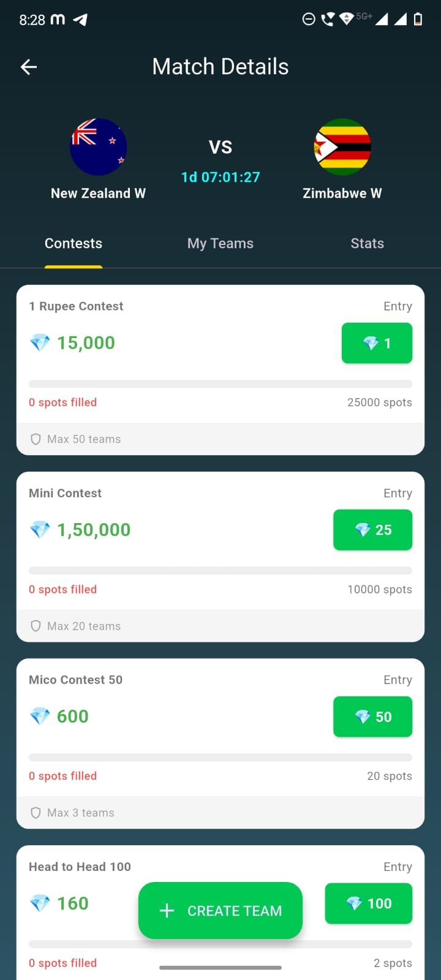Tap the New Zealand W flag icon
Screen dimensions: 441x980
click(x=98, y=147)
